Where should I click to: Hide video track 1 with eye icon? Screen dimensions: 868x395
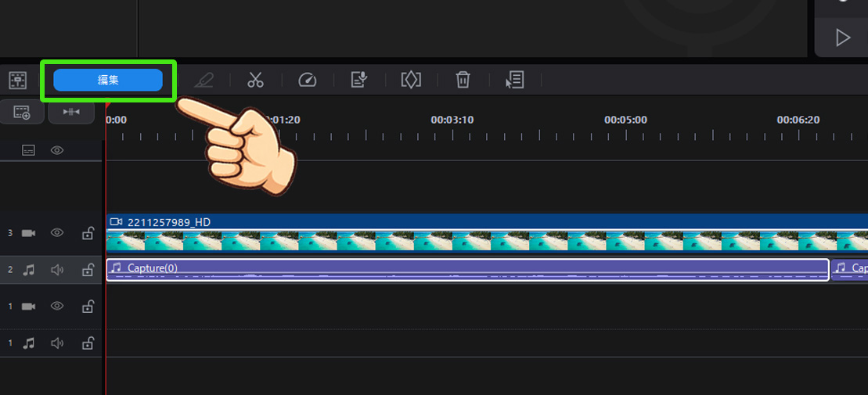(57, 306)
